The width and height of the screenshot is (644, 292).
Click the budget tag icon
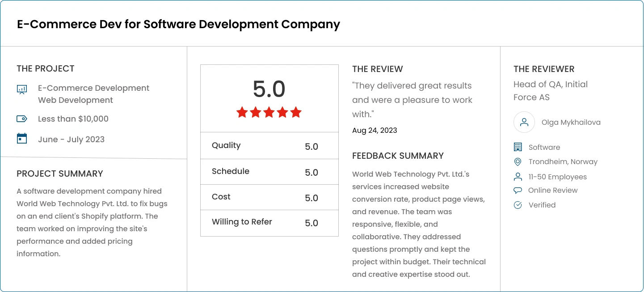click(22, 119)
